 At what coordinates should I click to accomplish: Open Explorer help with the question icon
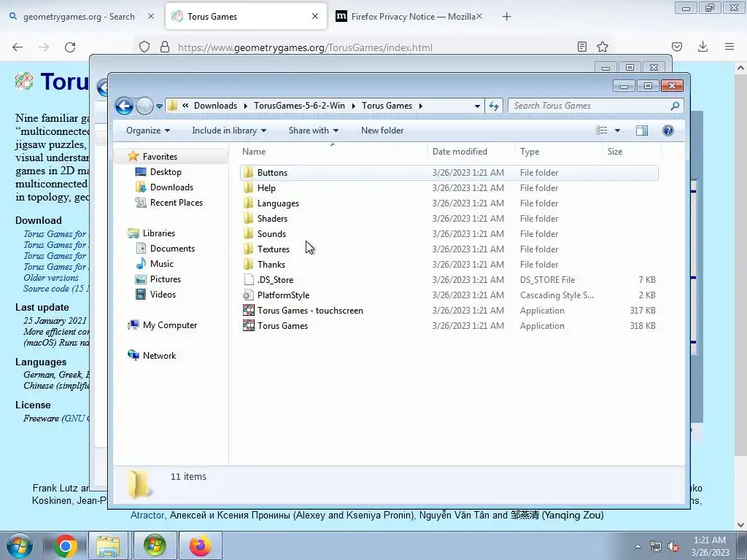tap(668, 131)
